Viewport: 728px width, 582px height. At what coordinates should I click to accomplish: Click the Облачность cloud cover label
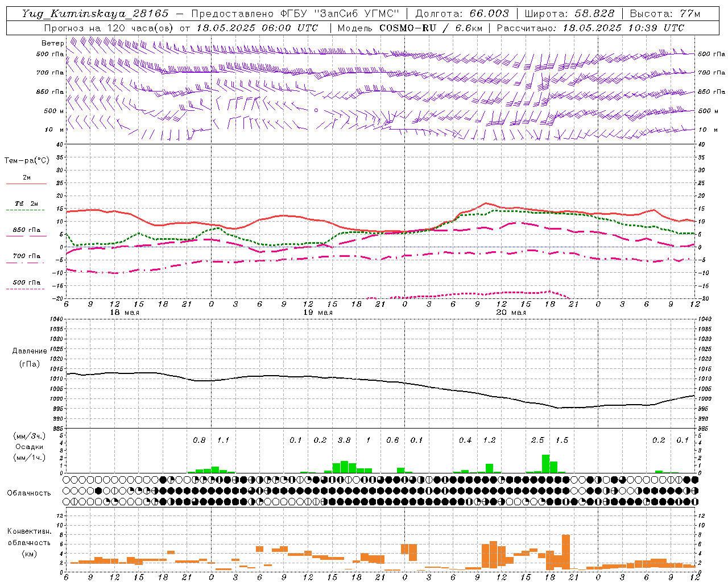29,493
